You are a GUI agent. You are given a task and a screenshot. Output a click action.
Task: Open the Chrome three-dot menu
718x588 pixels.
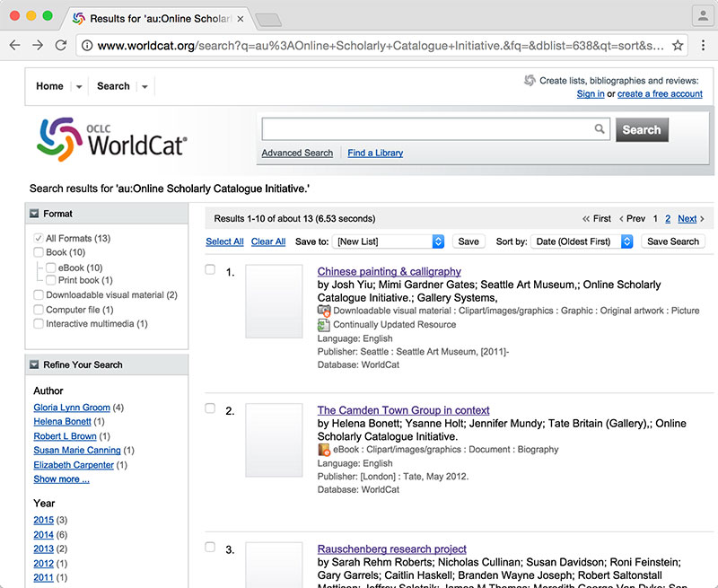coord(703,46)
